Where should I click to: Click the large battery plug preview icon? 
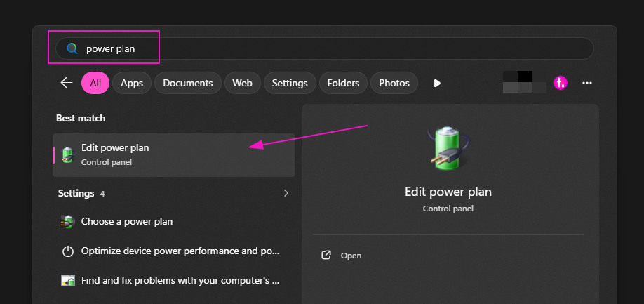point(448,148)
